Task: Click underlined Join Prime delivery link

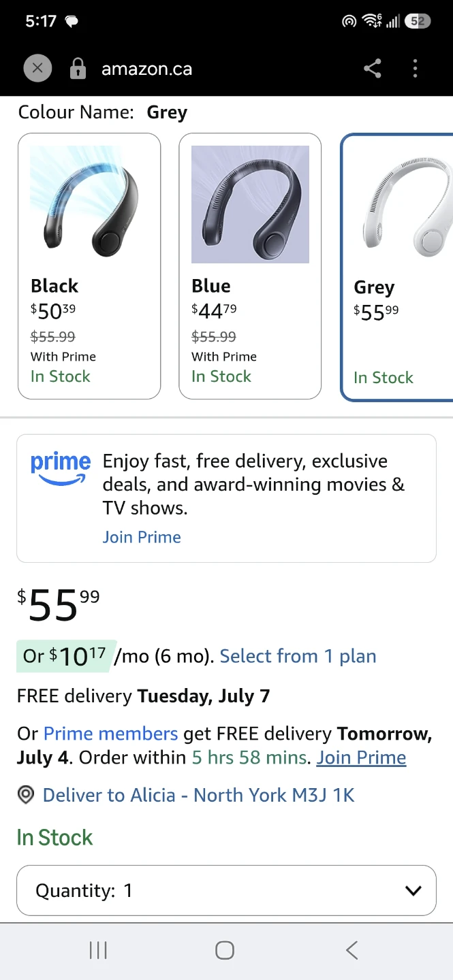Action: coord(361,757)
